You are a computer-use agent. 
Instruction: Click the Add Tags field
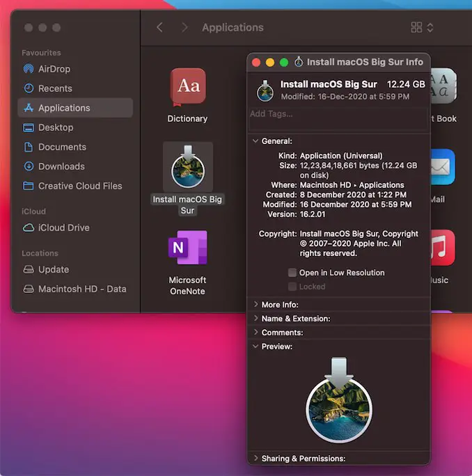coord(338,119)
